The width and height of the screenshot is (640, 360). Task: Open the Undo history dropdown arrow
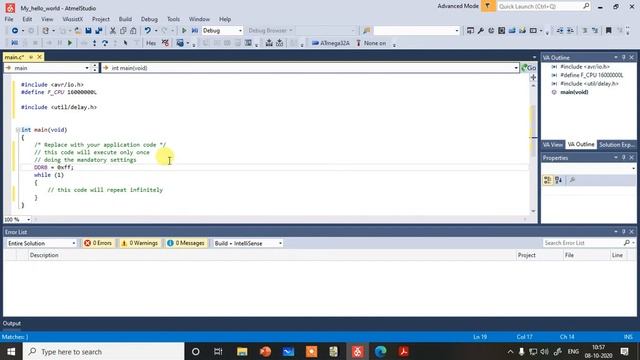click(x=156, y=31)
